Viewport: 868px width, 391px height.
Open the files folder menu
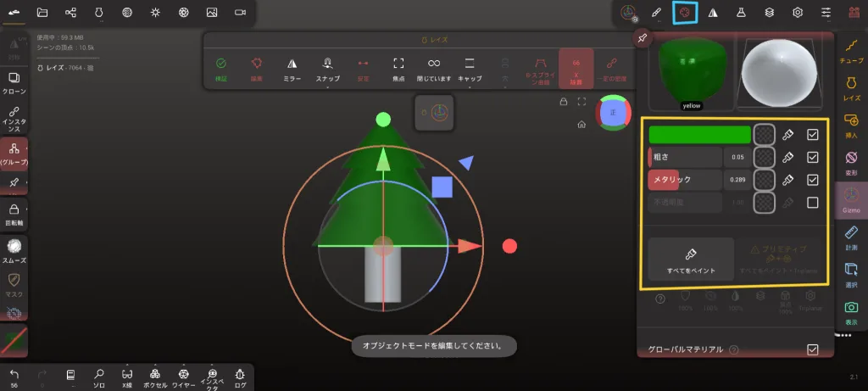(42, 13)
